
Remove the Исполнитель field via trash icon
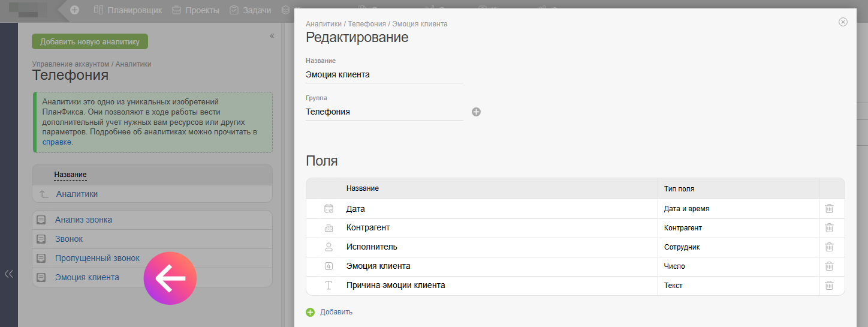pyautogui.click(x=829, y=247)
